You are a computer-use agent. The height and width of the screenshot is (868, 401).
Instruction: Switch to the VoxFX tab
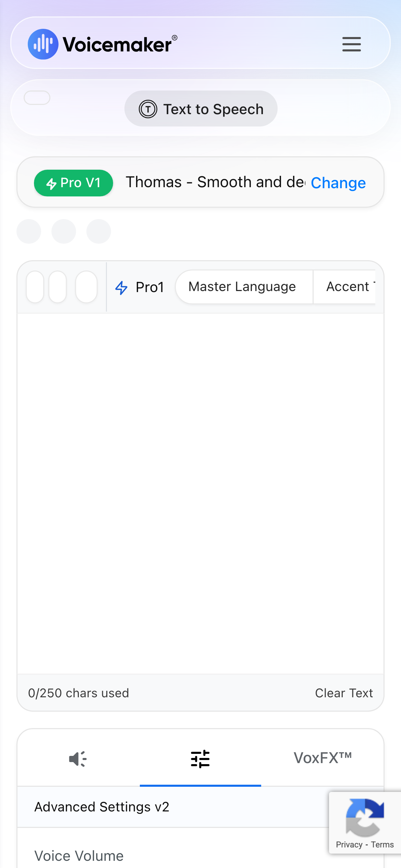[x=323, y=758]
